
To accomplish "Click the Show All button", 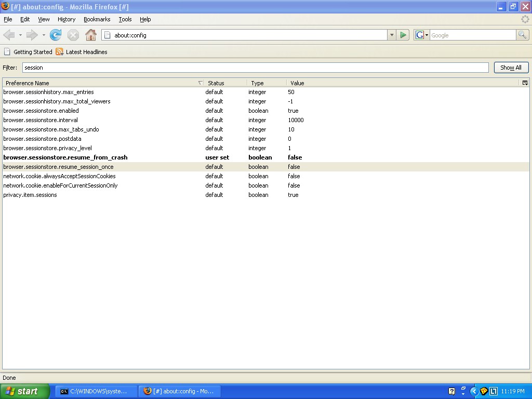I will pos(511,68).
